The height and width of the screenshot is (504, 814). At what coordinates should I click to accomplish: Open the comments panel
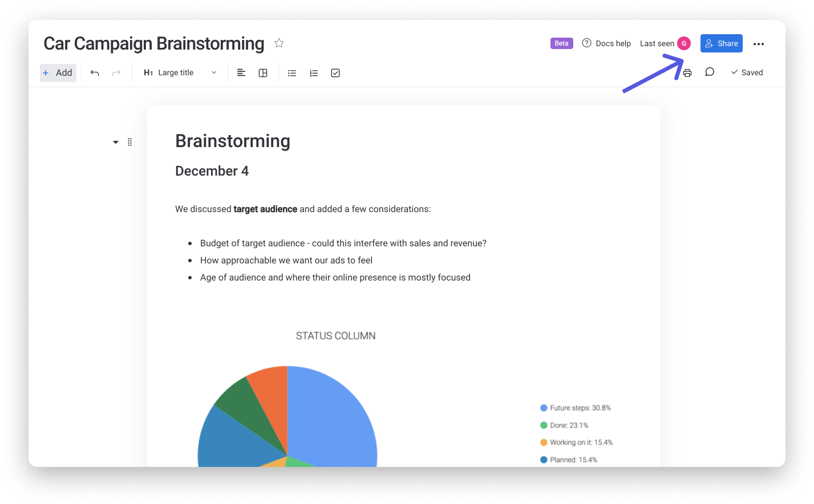[x=710, y=72]
